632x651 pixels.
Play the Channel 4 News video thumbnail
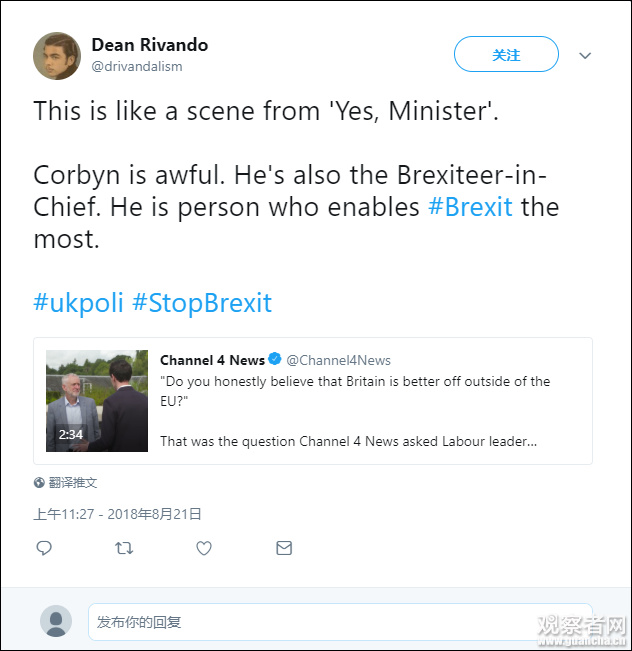[97, 400]
